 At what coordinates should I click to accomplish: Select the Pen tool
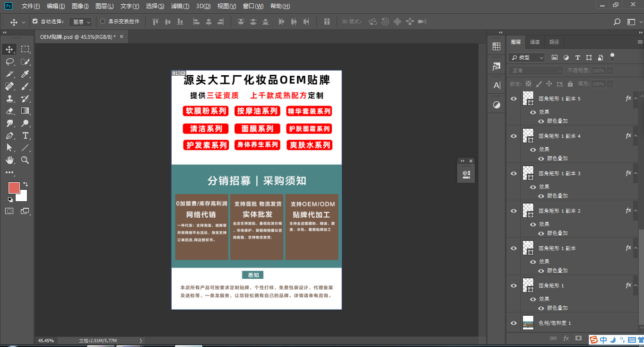(x=9, y=135)
